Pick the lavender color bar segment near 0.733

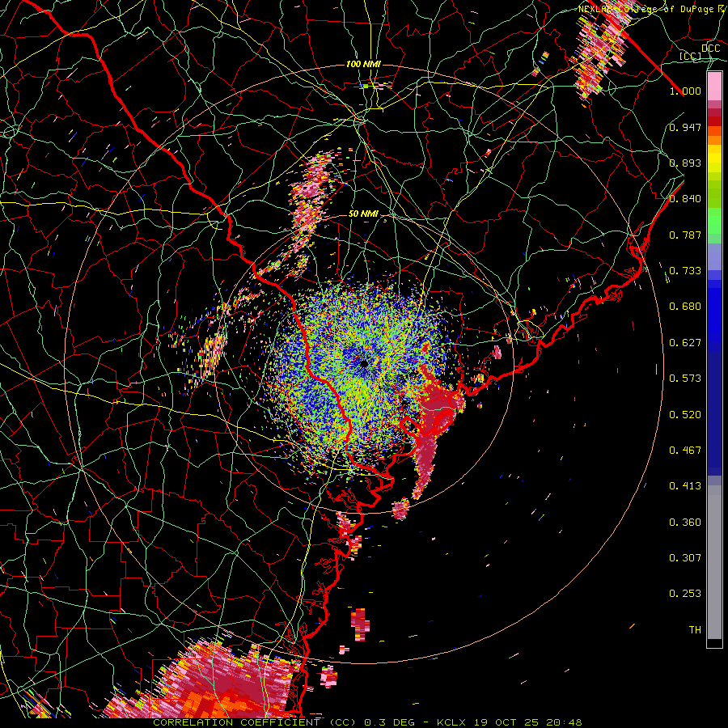pos(714,256)
